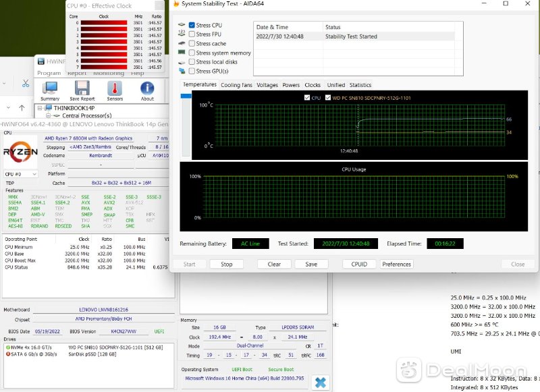Enable the Stress system memory checkbox
The width and height of the screenshot is (540, 392).
192,53
